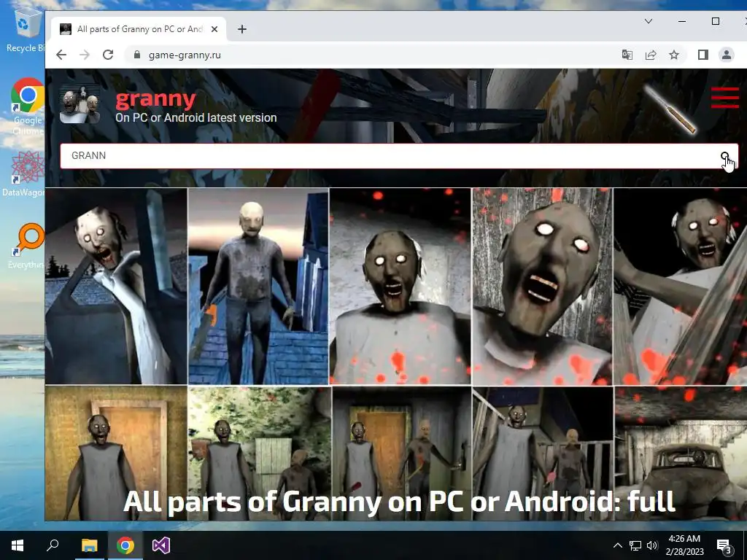Viewport: 747px width, 560px height.
Task: Open DataWagon desktop shortcut
Action: tap(24, 172)
